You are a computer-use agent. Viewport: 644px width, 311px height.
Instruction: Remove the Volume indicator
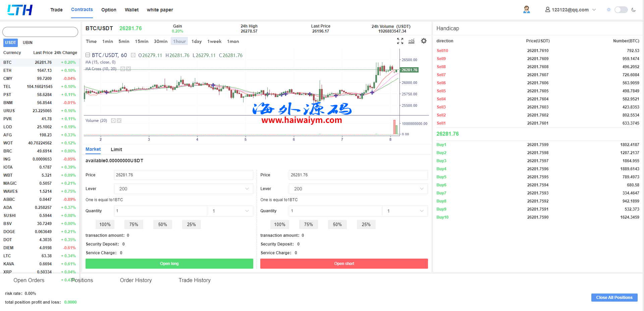(119, 121)
